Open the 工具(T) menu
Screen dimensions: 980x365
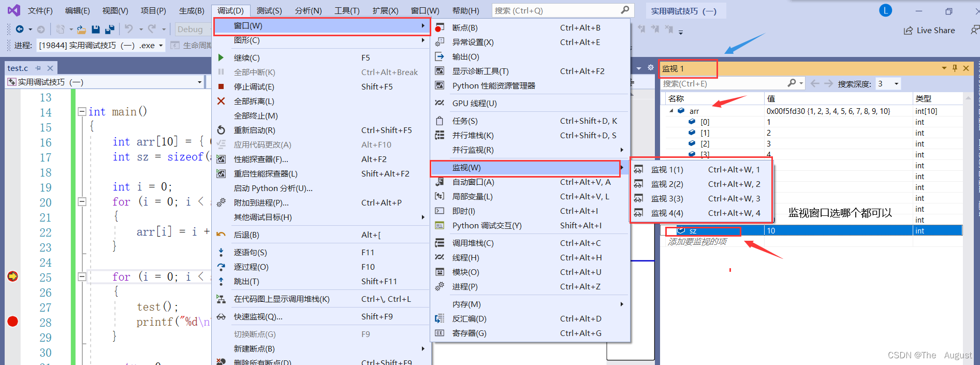[x=347, y=10]
